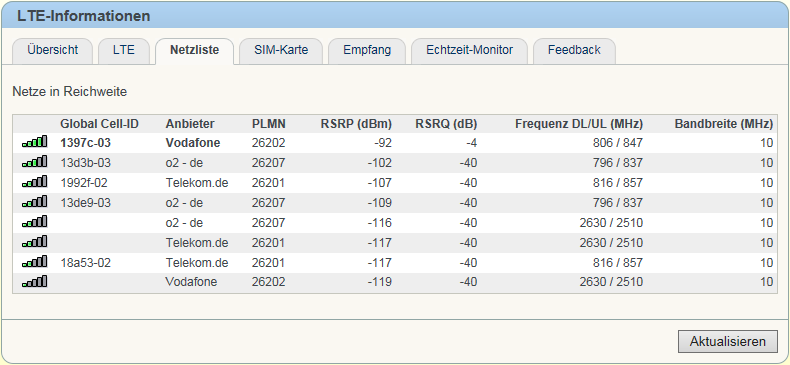
Task: Open the LTE tab
Action: click(123, 50)
